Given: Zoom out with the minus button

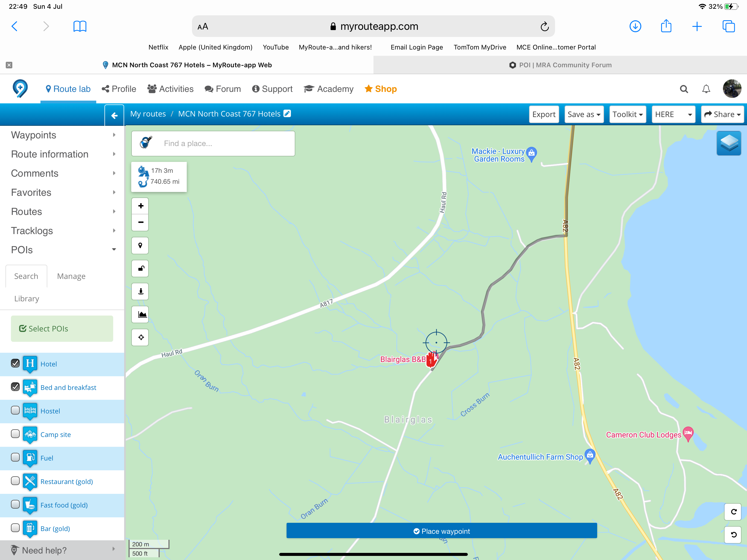Looking at the screenshot, I should 141,222.
